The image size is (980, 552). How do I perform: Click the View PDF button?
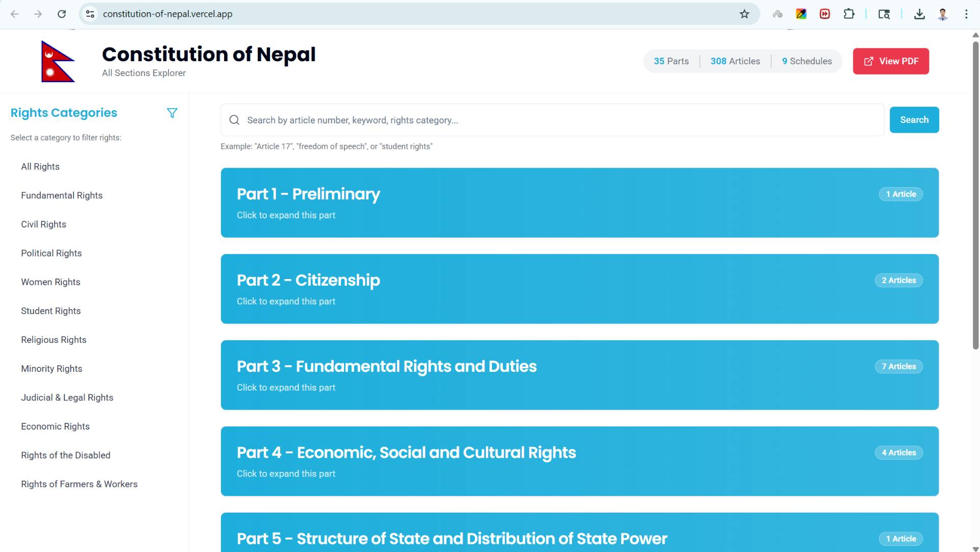(x=891, y=61)
